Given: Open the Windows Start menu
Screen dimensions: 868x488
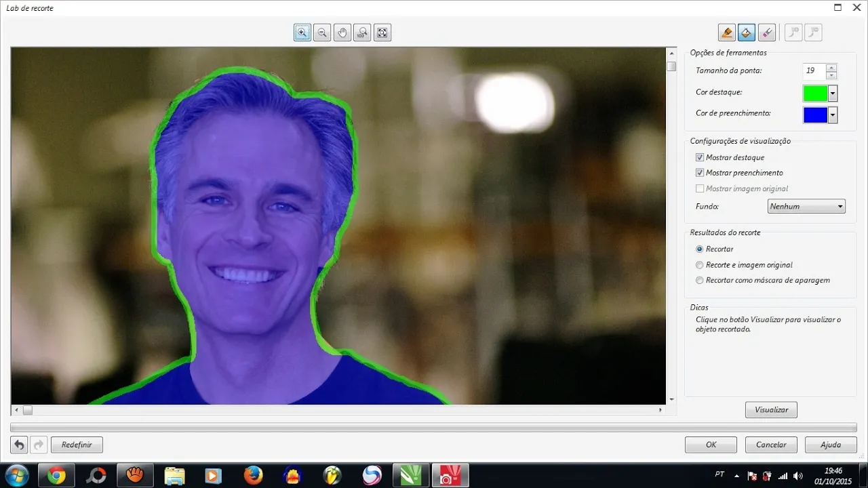Looking at the screenshot, I should point(16,475).
